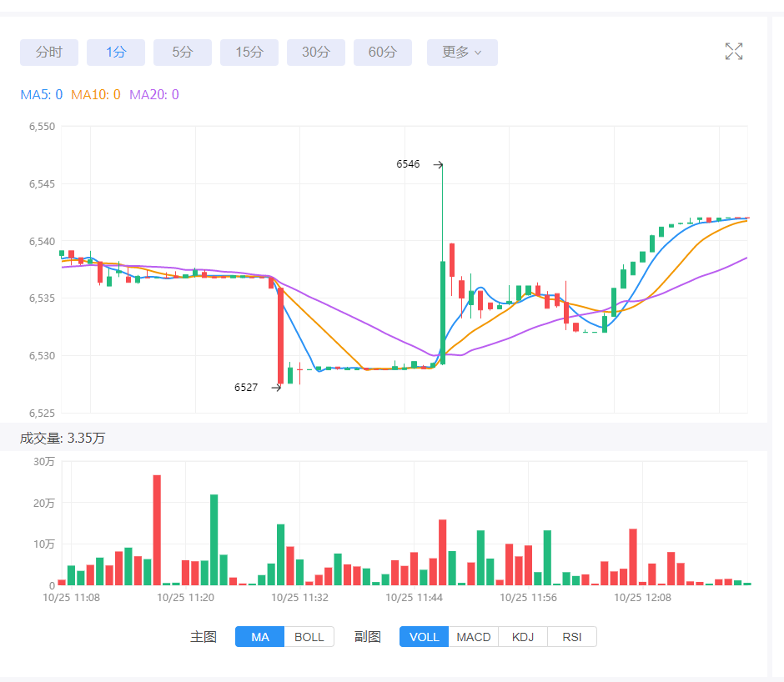Click the 6527 low price marker
This screenshot has height=682, width=784.
point(246,388)
